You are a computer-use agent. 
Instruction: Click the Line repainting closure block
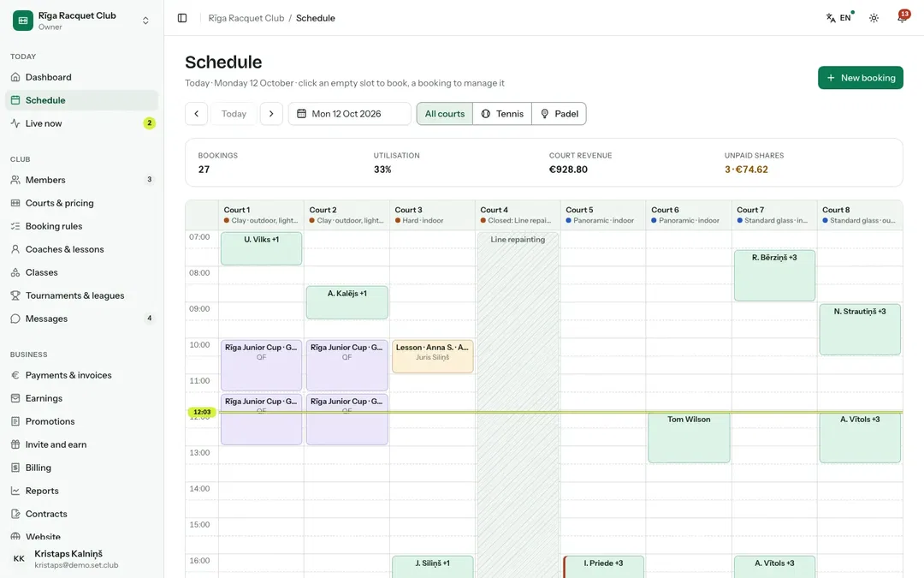pyautogui.click(x=518, y=404)
